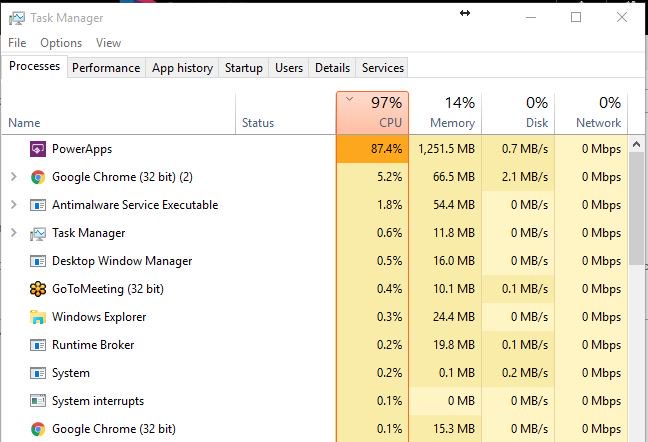
Task: Click the System interrupts icon
Action: 38,401
